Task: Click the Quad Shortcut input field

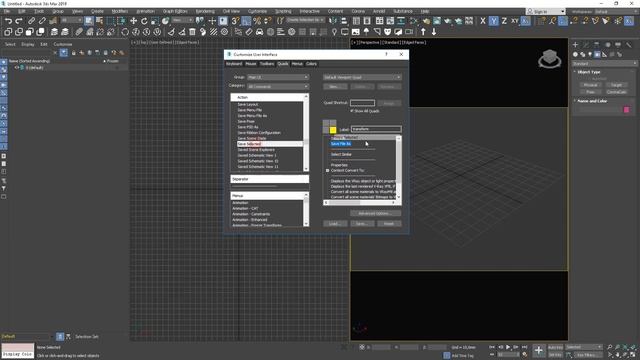Action: [x=362, y=103]
